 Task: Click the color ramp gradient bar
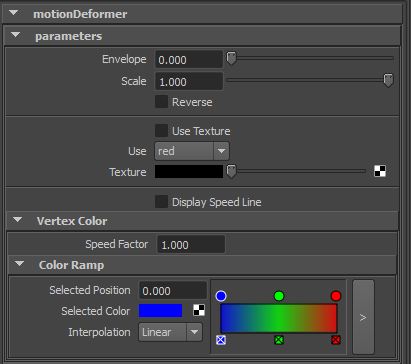(279, 318)
